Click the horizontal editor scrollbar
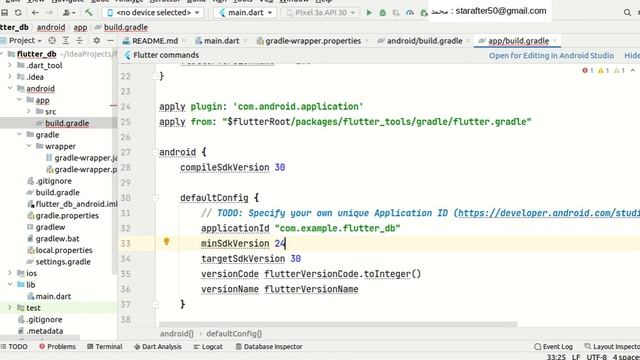The height and width of the screenshot is (360, 640). [338, 324]
